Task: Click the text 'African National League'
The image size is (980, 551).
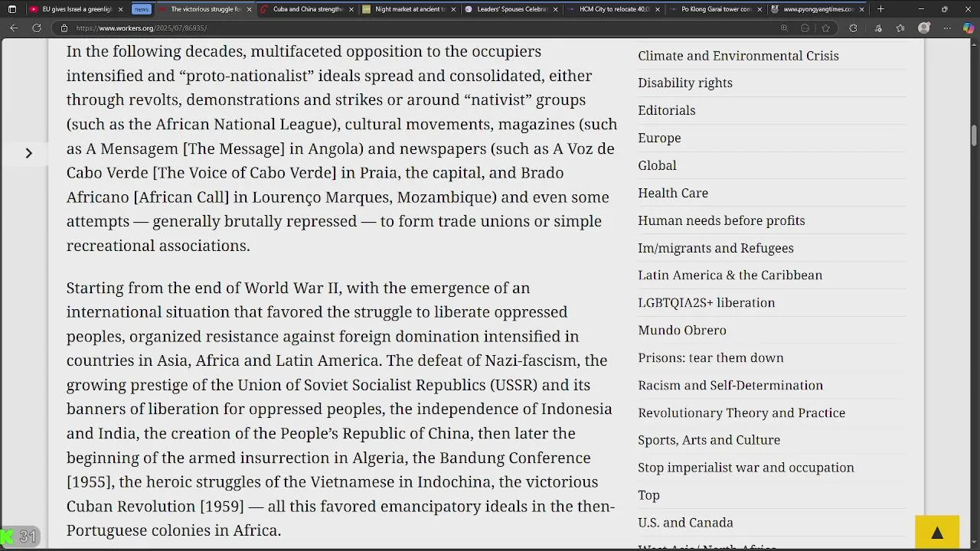Action: [244, 124]
